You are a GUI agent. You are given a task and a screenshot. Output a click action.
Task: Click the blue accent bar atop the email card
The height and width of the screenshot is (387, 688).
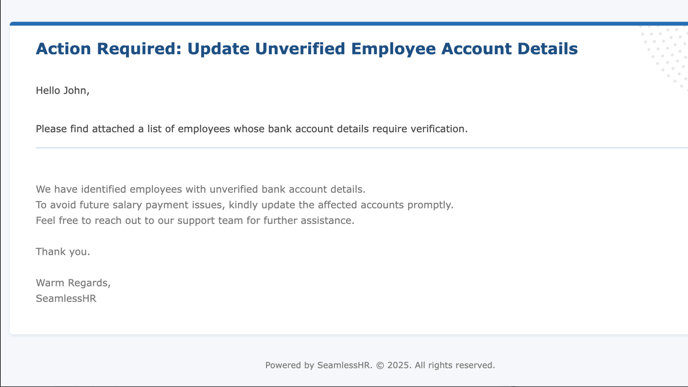[349, 24]
